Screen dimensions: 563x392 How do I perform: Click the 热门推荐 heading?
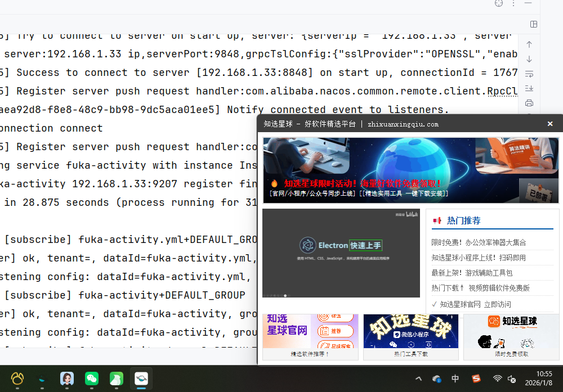click(x=463, y=220)
